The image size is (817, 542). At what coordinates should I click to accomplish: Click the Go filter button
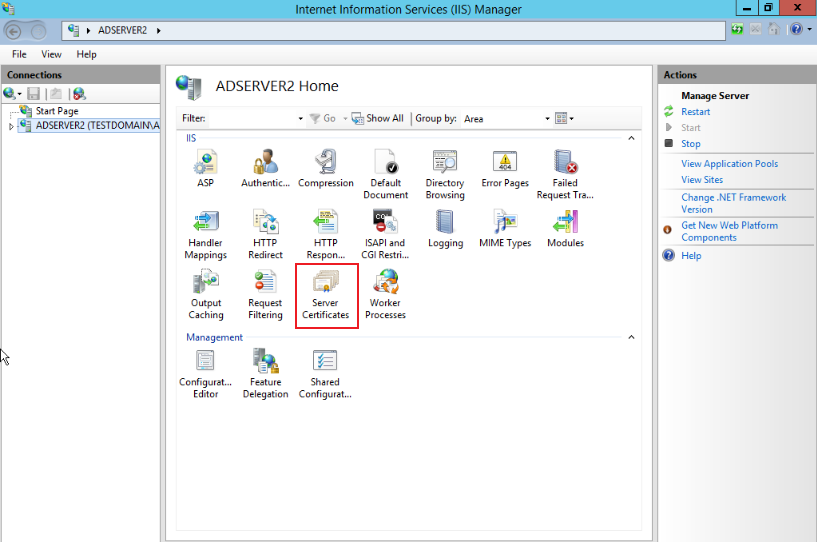323,118
